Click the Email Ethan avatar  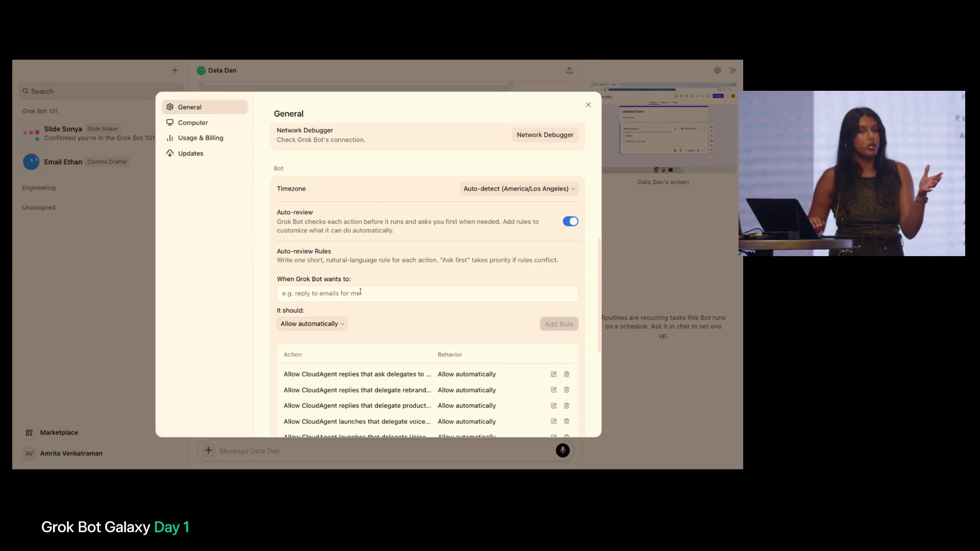click(x=31, y=162)
